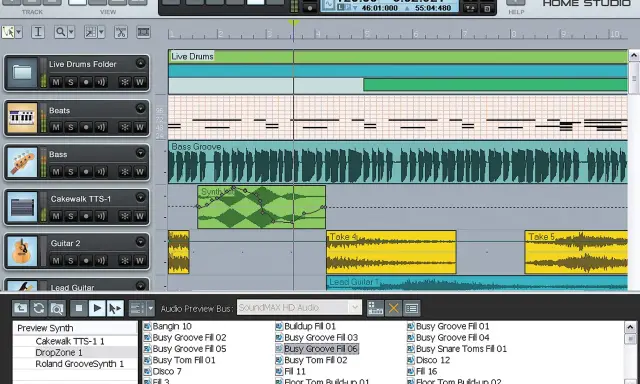This screenshot has width=640, height=384.
Task: Click the filmstrip view tool icon
Action: [143, 32]
